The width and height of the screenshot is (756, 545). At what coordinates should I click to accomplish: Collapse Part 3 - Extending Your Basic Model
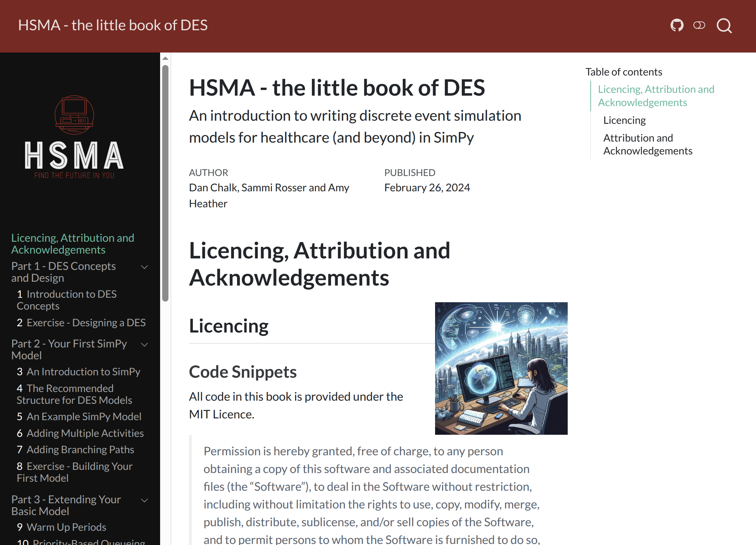144,500
